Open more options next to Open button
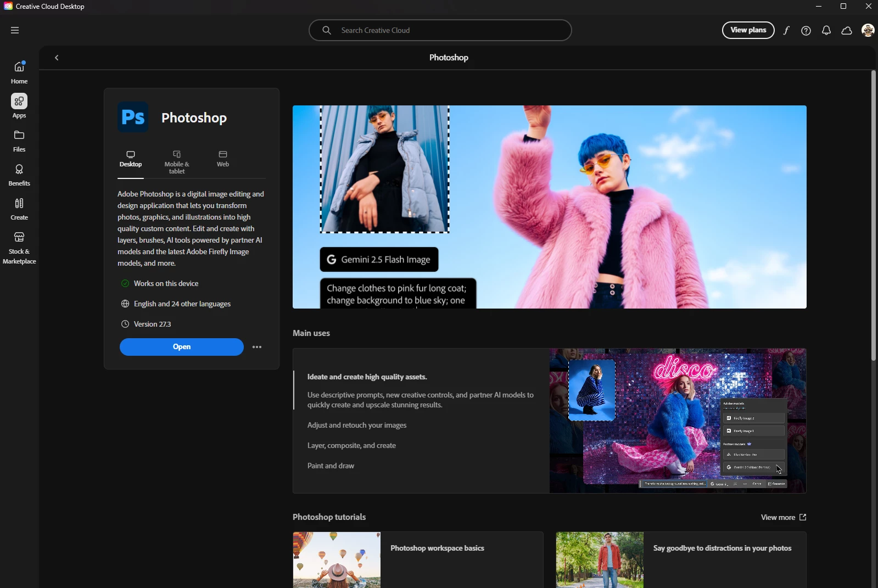Viewport: 878px width, 588px height. [x=257, y=347]
